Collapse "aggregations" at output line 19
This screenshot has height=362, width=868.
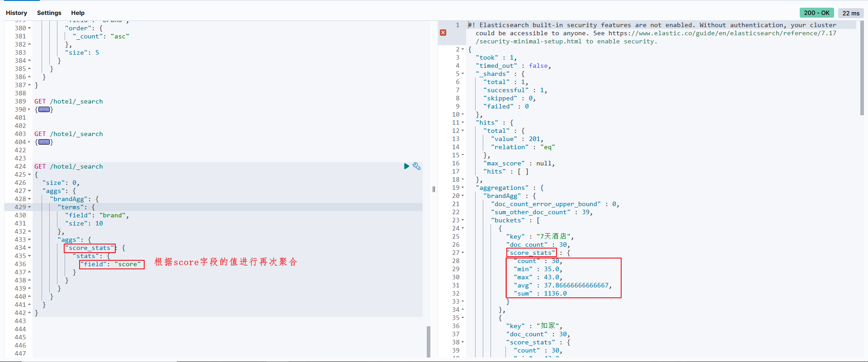coord(462,188)
